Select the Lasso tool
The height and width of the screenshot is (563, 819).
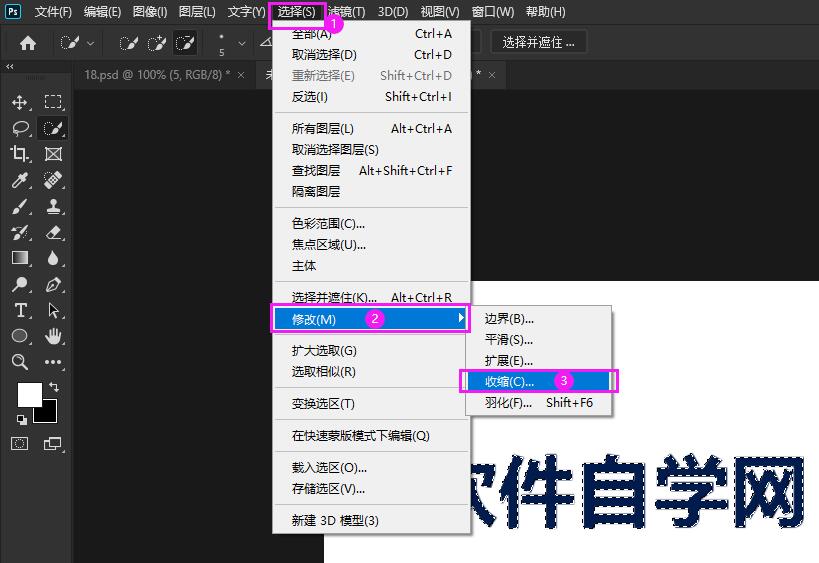tap(20, 128)
